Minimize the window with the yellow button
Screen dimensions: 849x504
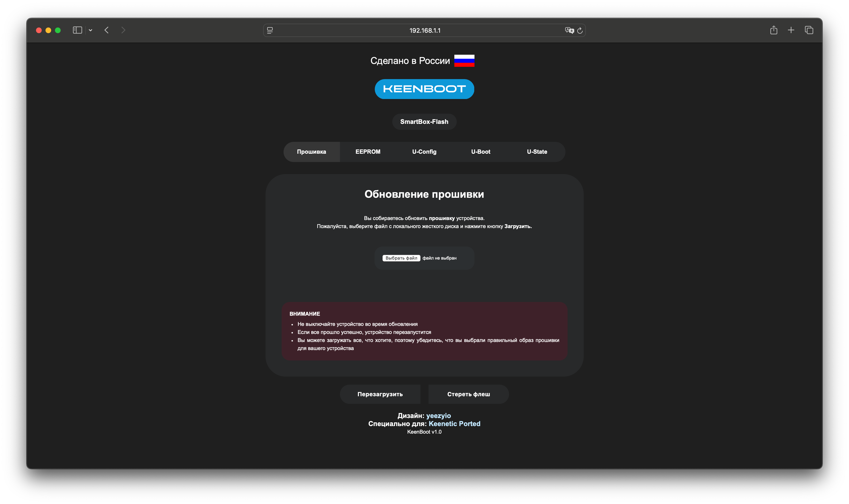[x=48, y=30]
